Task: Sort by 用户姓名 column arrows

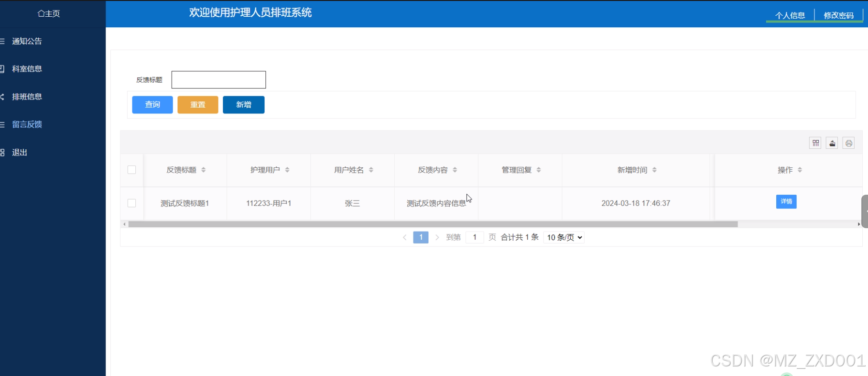Action: coord(371,170)
